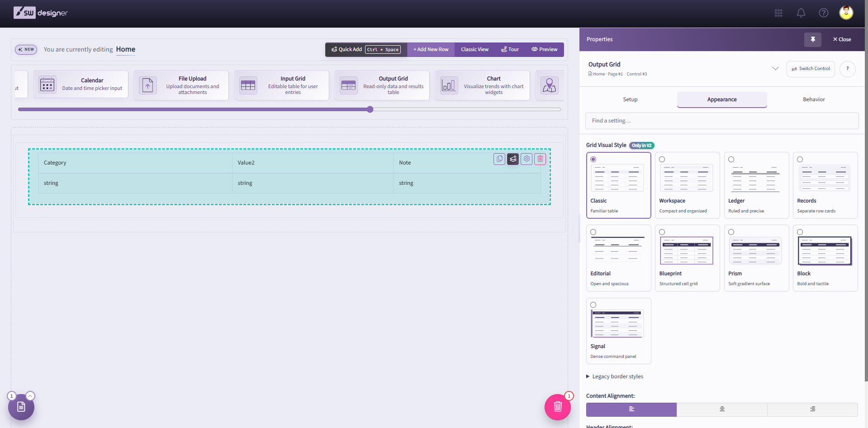This screenshot has height=428, width=868.
Task: Select the Blueprint grid style
Action: point(688,258)
